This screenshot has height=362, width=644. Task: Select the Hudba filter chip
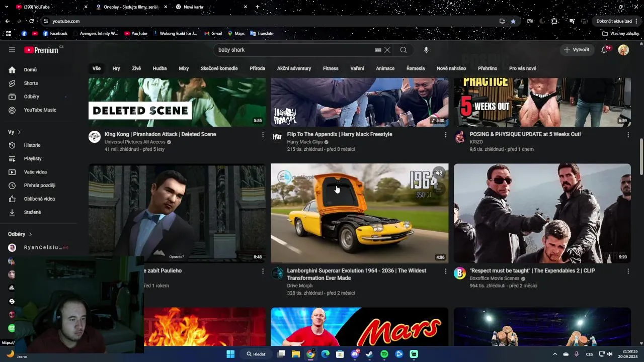click(x=159, y=68)
